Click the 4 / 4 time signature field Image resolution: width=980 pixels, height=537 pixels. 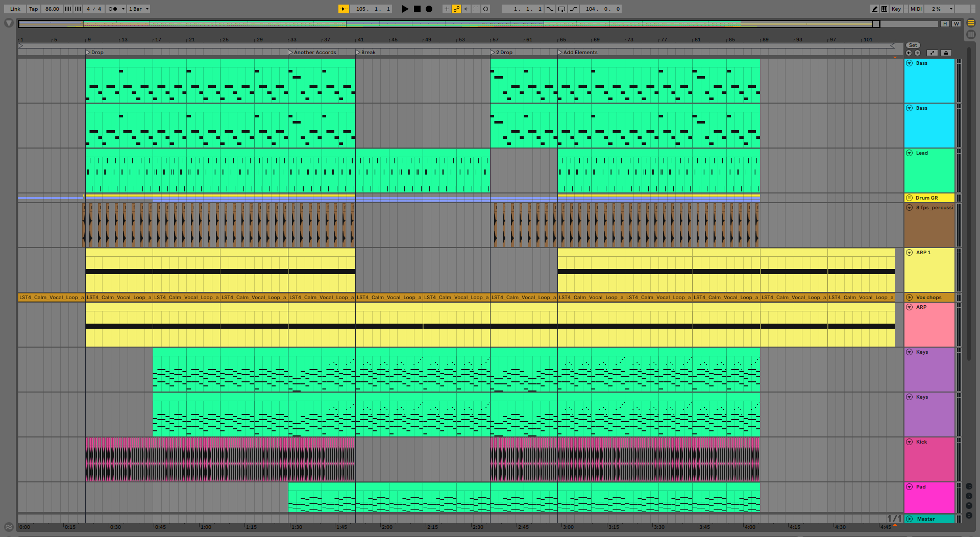[94, 9]
